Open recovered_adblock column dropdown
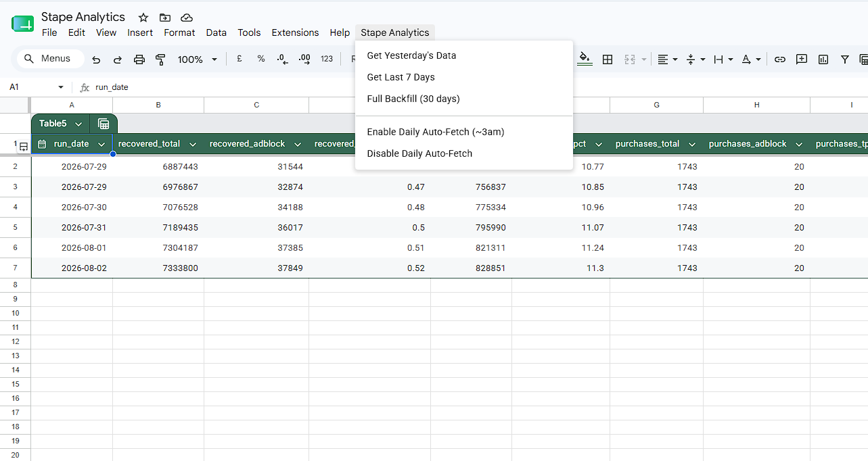This screenshot has height=461, width=868. pyautogui.click(x=298, y=144)
